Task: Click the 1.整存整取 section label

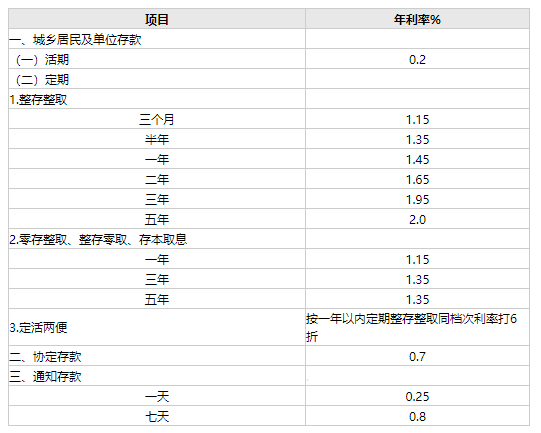Action: click(x=38, y=99)
